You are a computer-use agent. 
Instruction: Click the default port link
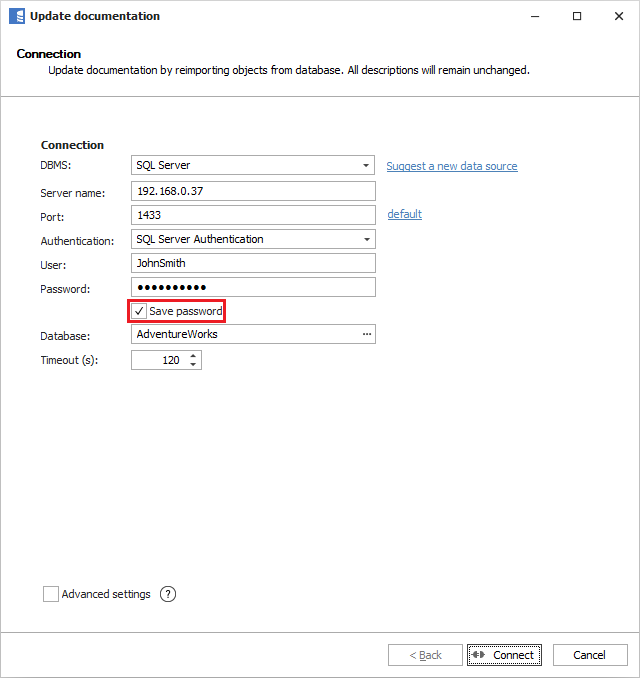pos(404,214)
